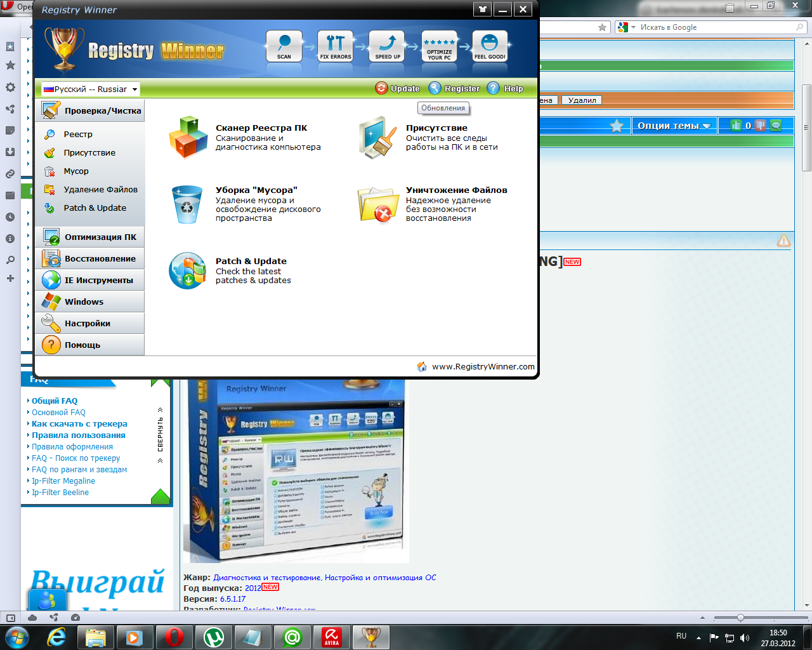Open the Ip-Filter Beeline link
This screenshot has height=650, width=812.
[60, 493]
